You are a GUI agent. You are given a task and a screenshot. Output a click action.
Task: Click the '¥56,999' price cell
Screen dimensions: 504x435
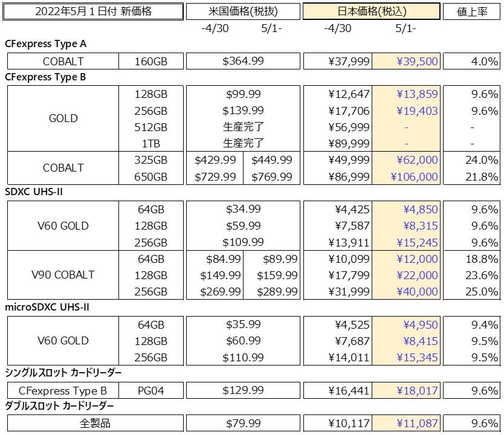click(x=349, y=127)
